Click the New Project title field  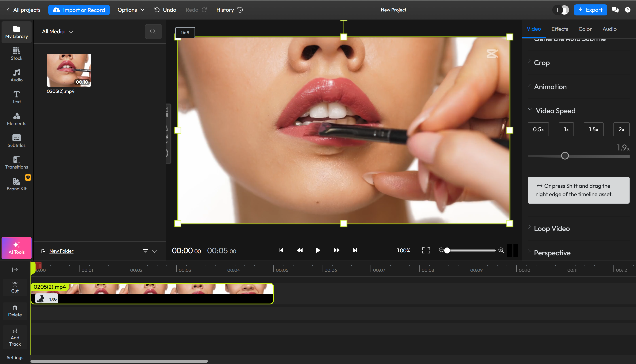[393, 10]
